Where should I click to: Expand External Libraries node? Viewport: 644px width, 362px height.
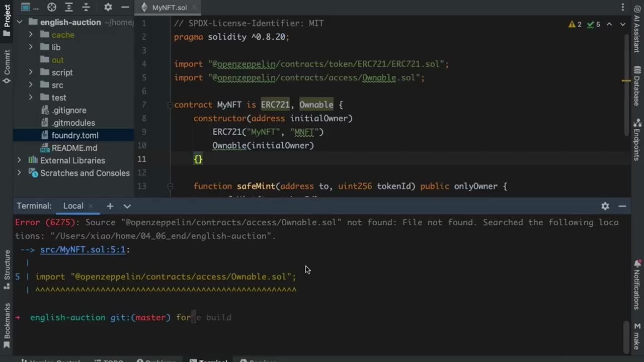(20, 160)
